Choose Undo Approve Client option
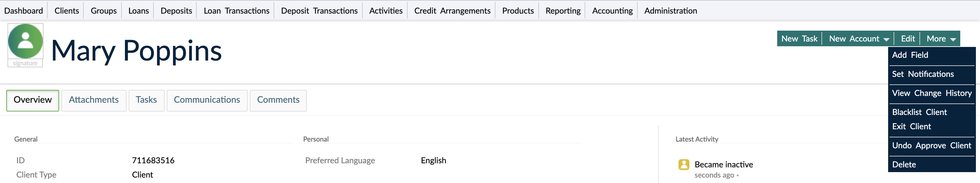Image resolution: width=980 pixels, height=183 pixels. coord(931,146)
